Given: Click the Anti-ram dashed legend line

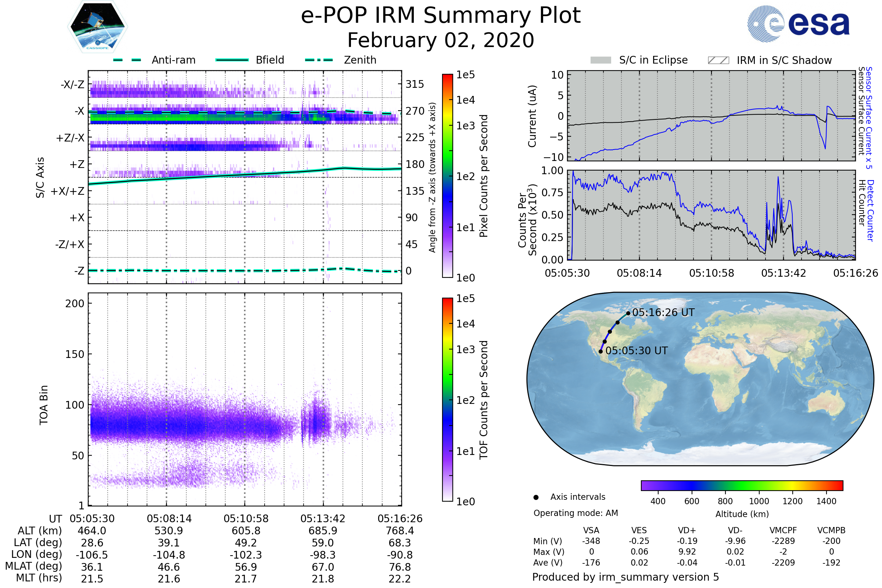Looking at the screenshot, I should click(128, 60).
